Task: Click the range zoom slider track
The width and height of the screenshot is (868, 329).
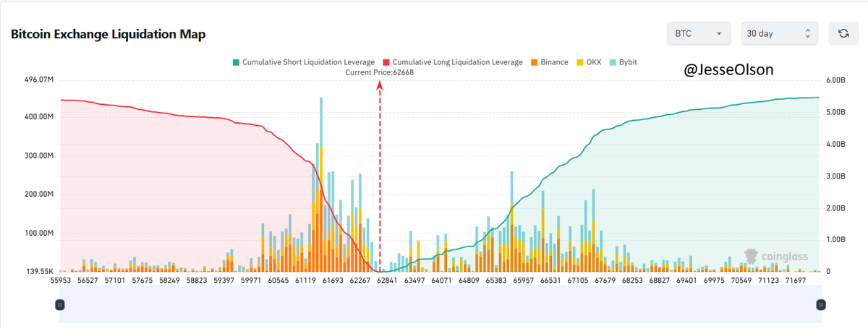Action: (x=440, y=303)
